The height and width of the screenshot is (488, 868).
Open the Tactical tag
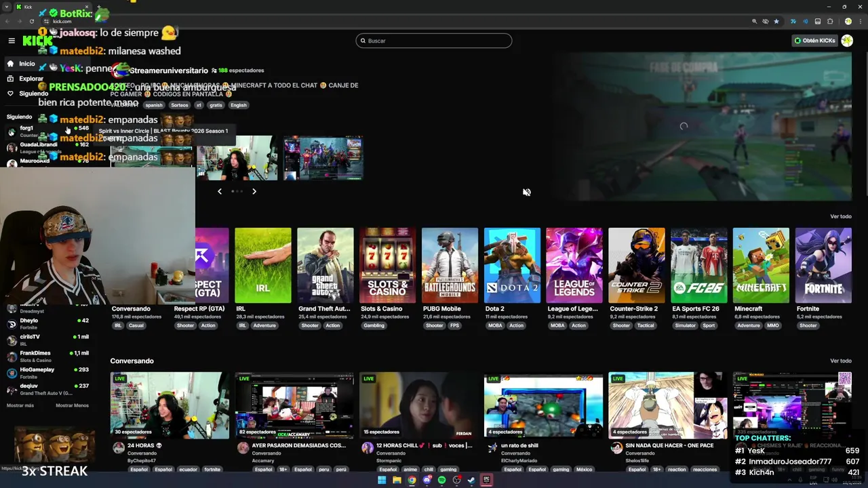point(646,325)
